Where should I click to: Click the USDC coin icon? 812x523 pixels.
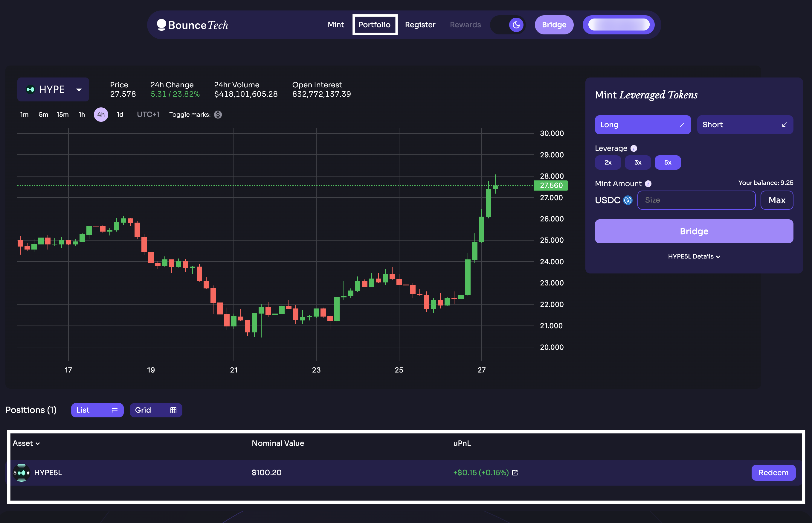628,200
